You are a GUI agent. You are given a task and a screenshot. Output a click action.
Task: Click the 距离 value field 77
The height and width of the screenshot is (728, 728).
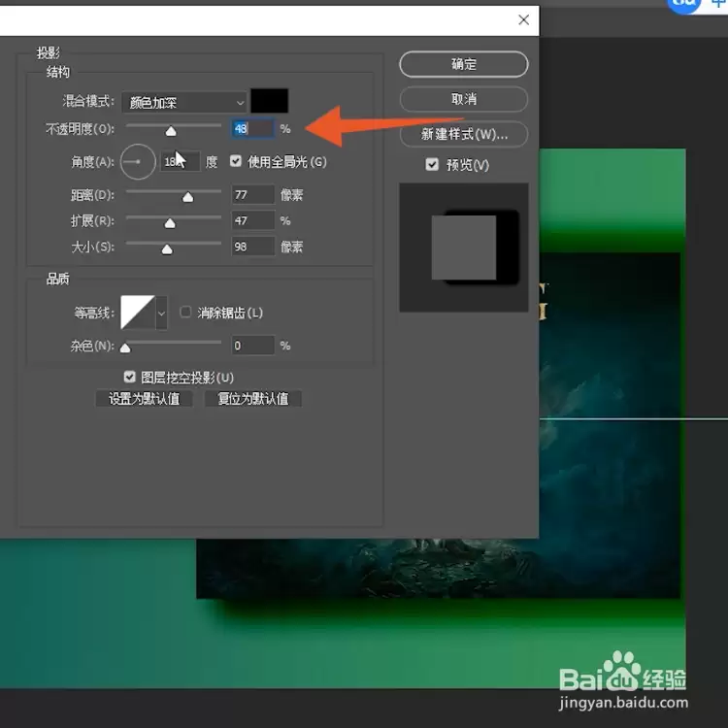pyautogui.click(x=253, y=194)
